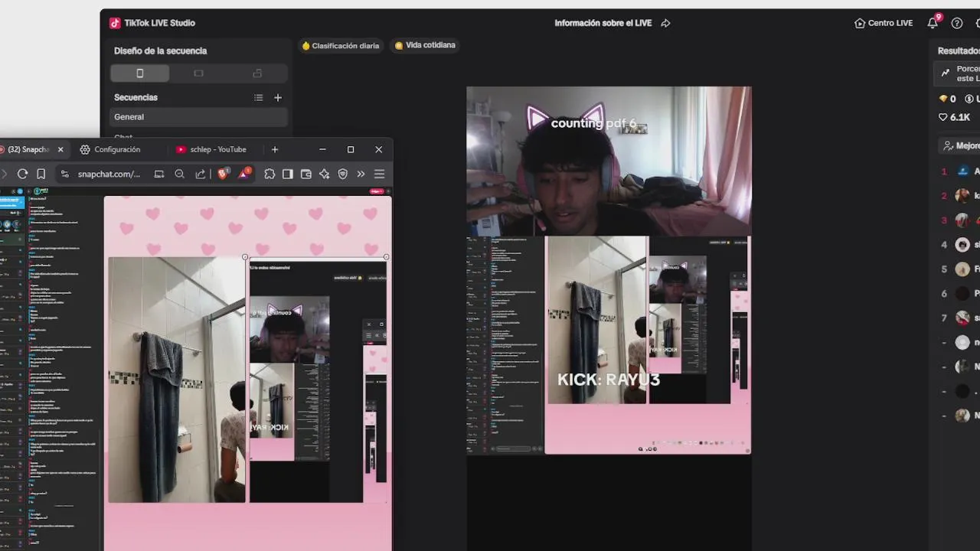The height and width of the screenshot is (551, 980).
Task: Click the shower photo in the Snapchat window
Action: pos(177,380)
